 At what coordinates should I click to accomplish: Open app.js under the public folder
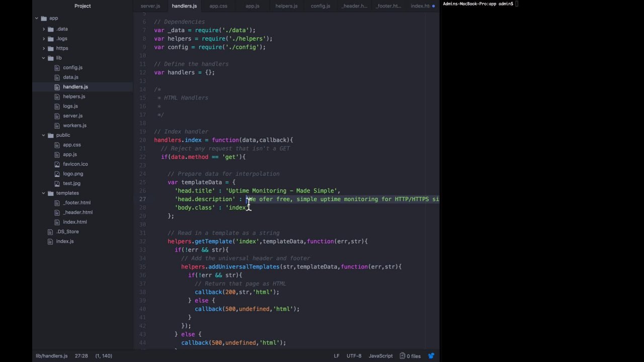click(70, 154)
